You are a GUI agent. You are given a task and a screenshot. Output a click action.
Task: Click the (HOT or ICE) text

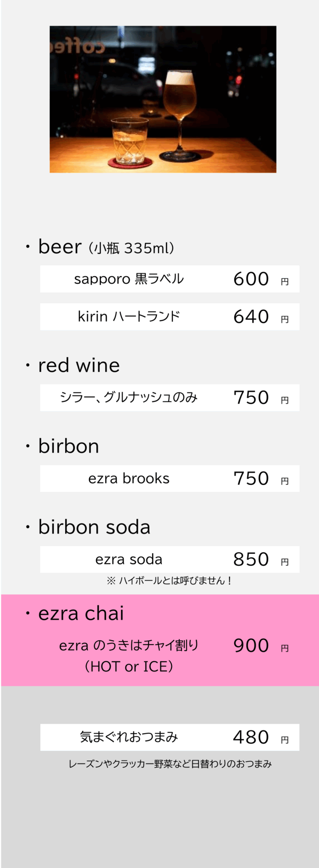129,666
